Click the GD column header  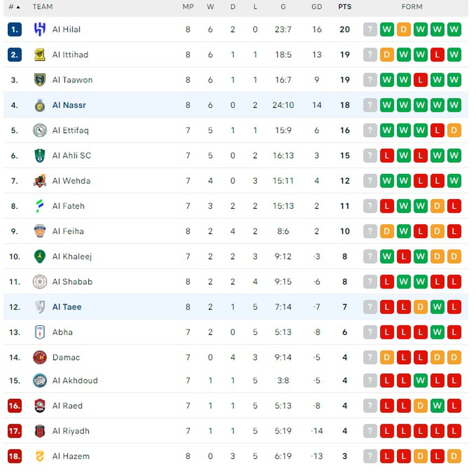[x=317, y=7]
